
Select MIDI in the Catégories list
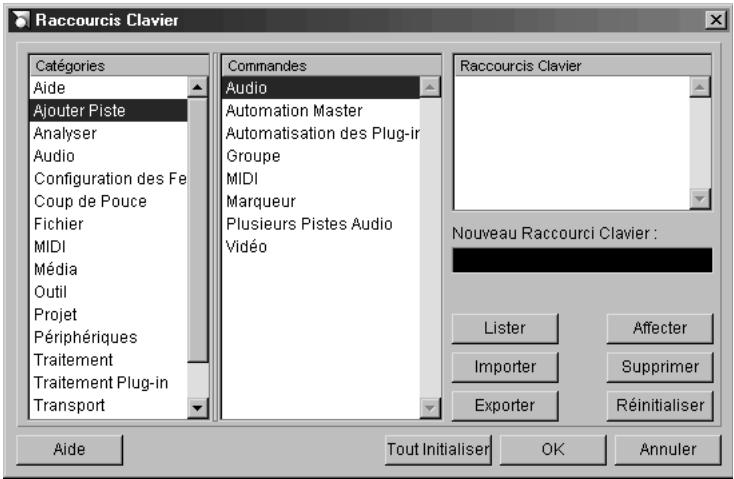[109, 247]
